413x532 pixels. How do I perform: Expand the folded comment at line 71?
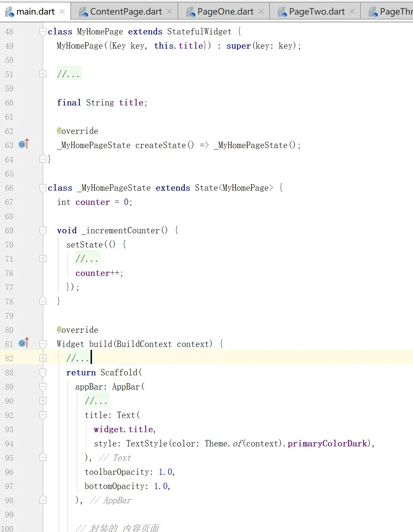pyautogui.click(x=43, y=259)
